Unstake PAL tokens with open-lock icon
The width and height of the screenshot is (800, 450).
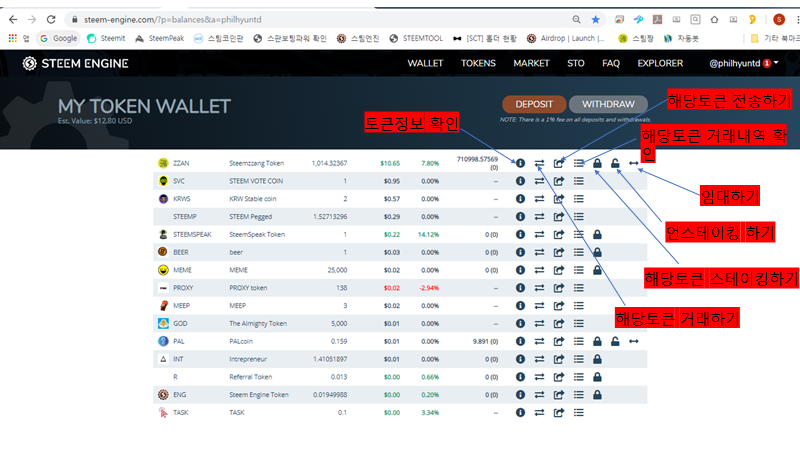pos(615,341)
